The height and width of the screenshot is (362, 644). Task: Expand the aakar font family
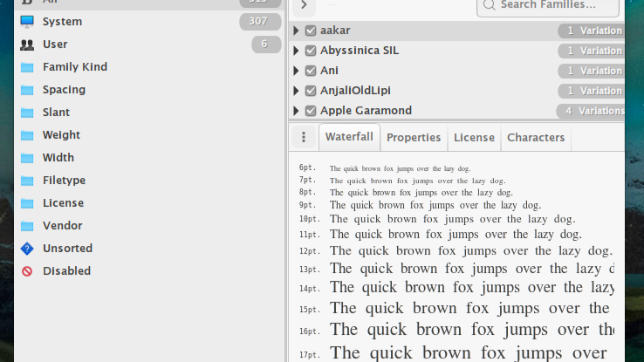296,31
